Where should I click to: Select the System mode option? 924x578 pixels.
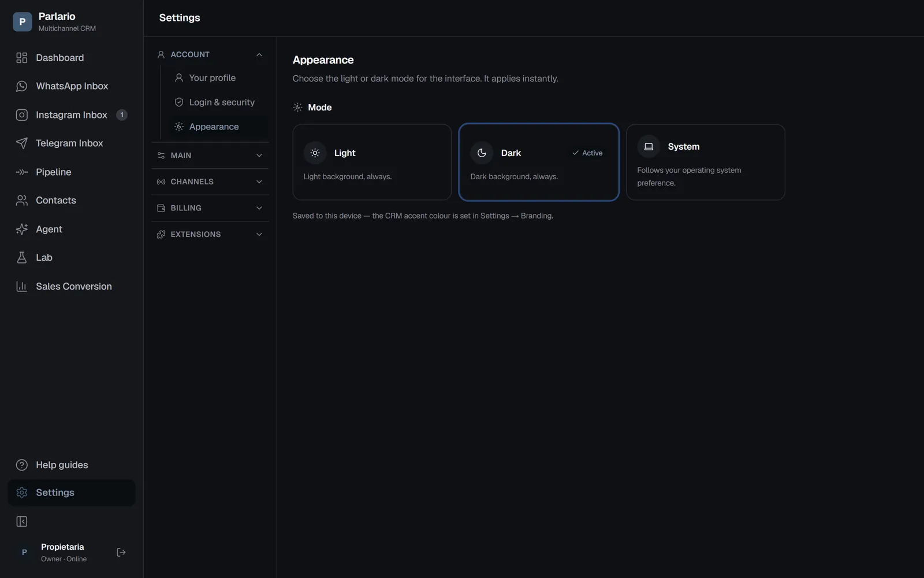click(706, 162)
